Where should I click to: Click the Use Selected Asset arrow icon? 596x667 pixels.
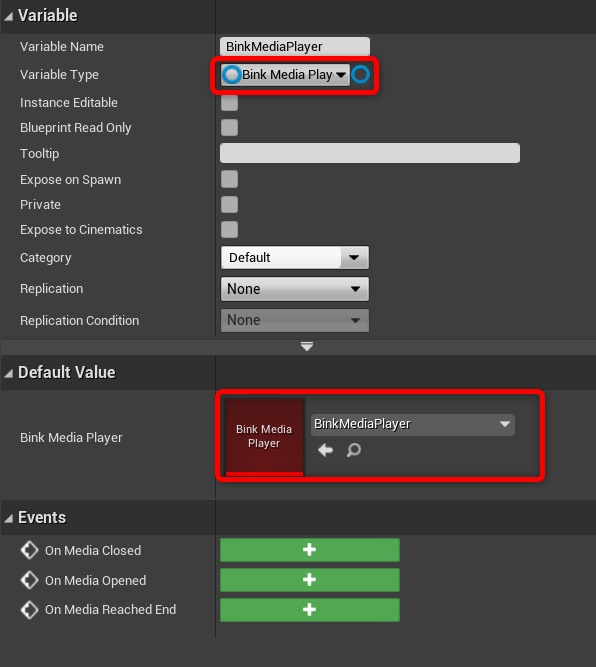pyautogui.click(x=325, y=450)
